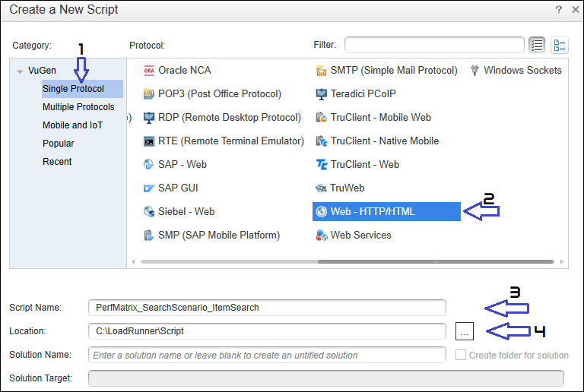584x392 pixels.
Task: Enable Create folder for solution checkbox
Action: coord(461,356)
